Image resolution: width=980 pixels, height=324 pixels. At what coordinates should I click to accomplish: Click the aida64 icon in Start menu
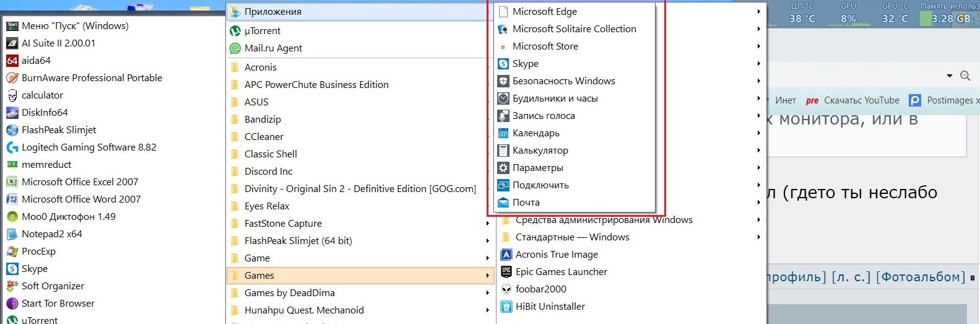pos(12,61)
